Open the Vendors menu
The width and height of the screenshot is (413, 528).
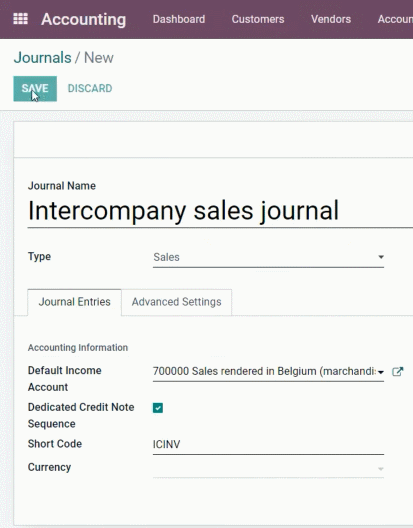(x=331, y=19)
